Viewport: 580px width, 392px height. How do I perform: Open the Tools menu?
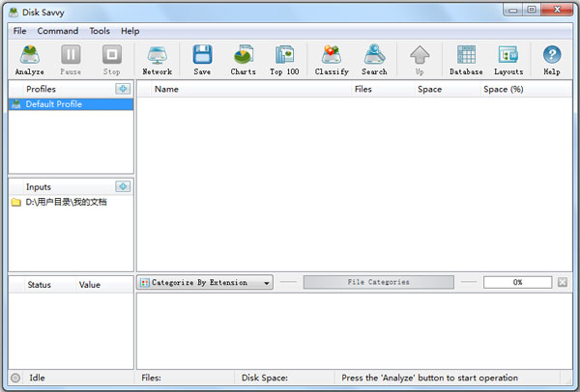coord(100,31)
